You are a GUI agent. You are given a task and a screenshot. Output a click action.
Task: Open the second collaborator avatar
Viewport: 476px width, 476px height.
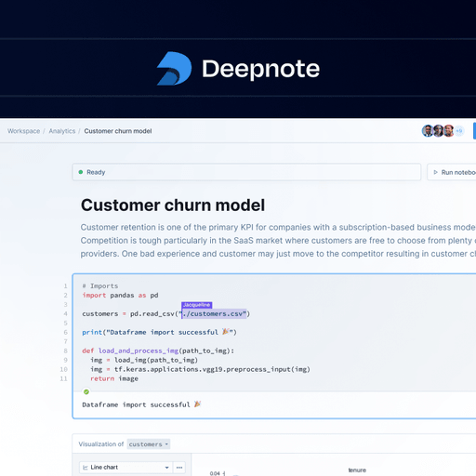(438, 131)
